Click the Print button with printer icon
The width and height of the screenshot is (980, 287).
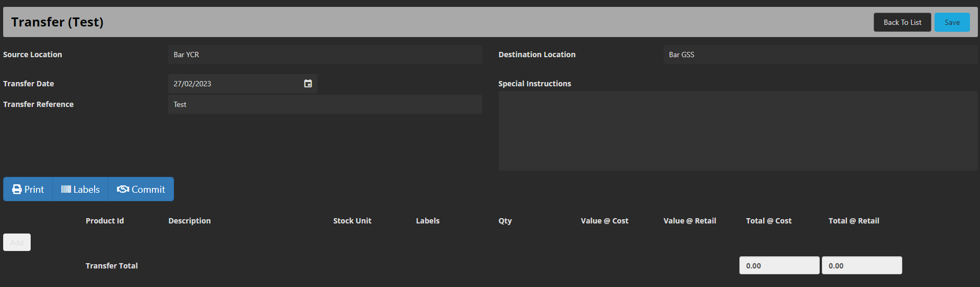click(28, 189)
